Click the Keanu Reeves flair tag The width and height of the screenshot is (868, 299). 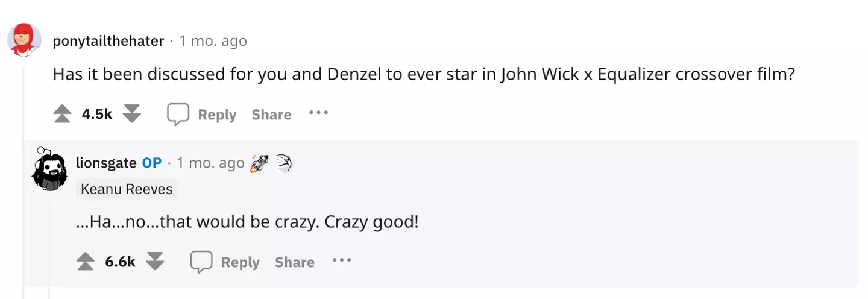(127, 189)
